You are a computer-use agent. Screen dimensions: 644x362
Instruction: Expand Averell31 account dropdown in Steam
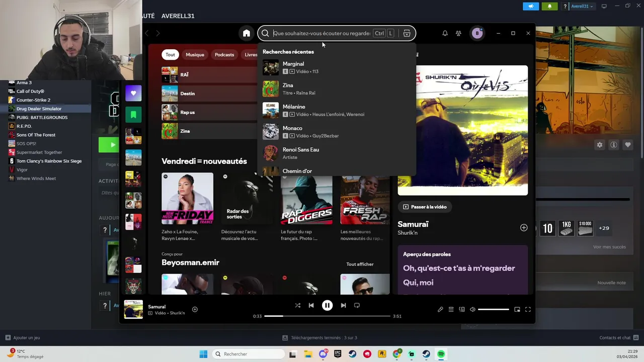(582, 7)
